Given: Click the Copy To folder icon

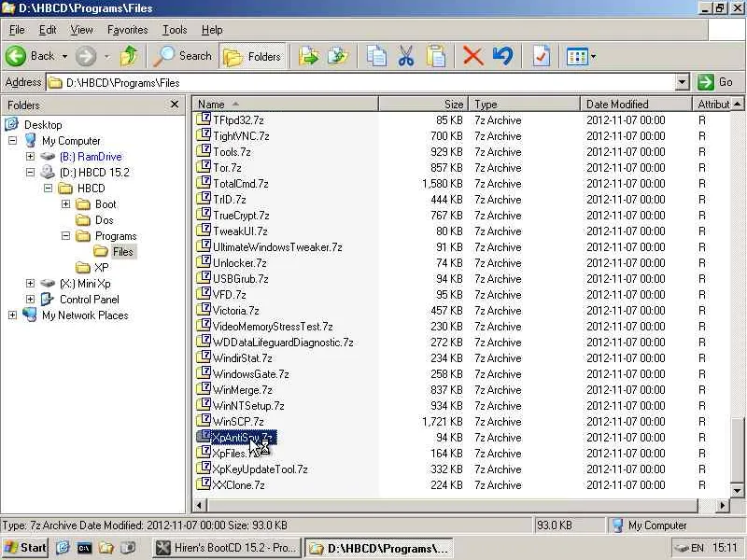Looking at the screenshot, I should (x=338, y=56).
